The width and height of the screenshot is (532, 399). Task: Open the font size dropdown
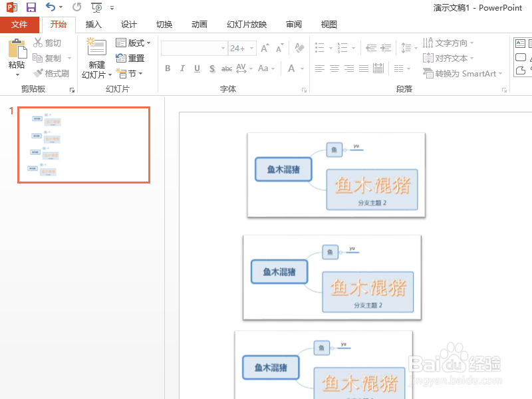251,48
